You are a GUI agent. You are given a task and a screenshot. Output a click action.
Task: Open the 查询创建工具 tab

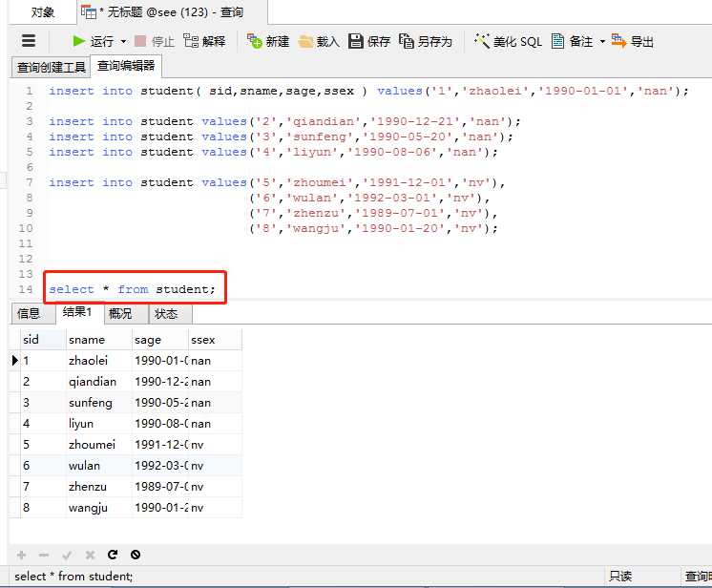51,67
